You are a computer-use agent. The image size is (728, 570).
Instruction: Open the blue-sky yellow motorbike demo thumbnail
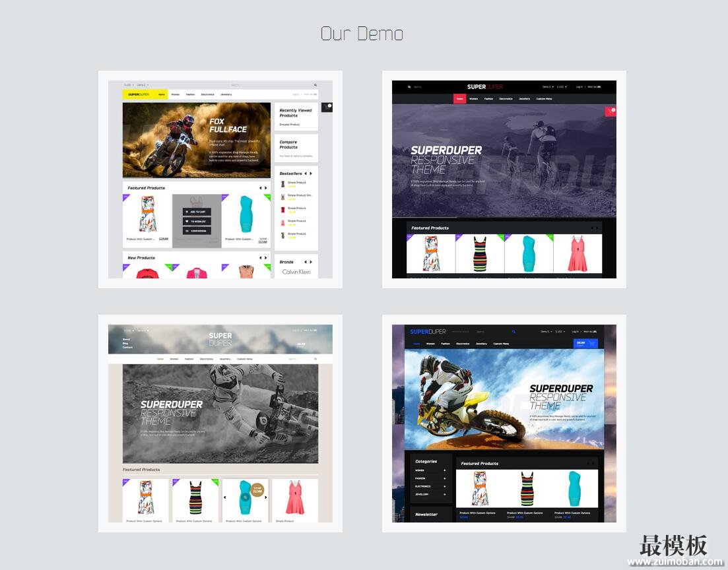point(504,424)
